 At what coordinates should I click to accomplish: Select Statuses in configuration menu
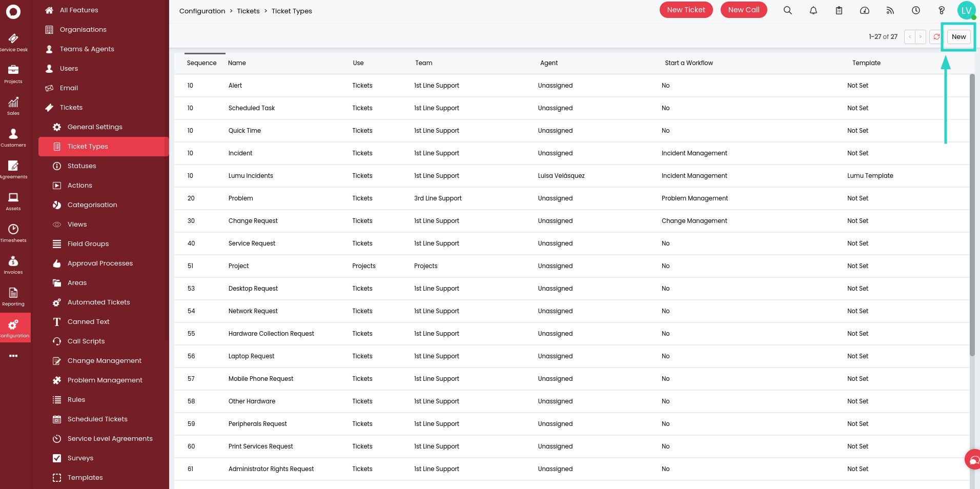82,166
